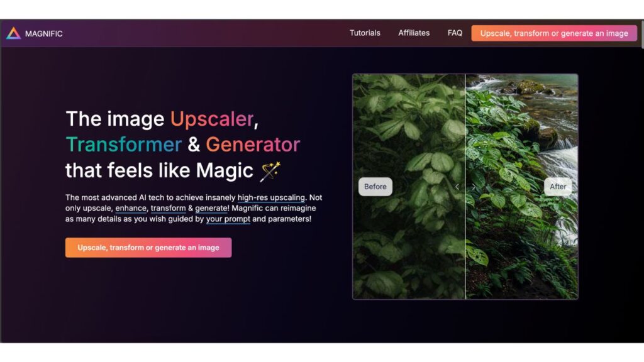This screenshot has height=362, width=644.
Task: Follow the generate link in description
Action: pyautogui.click(x=211, y=208)
